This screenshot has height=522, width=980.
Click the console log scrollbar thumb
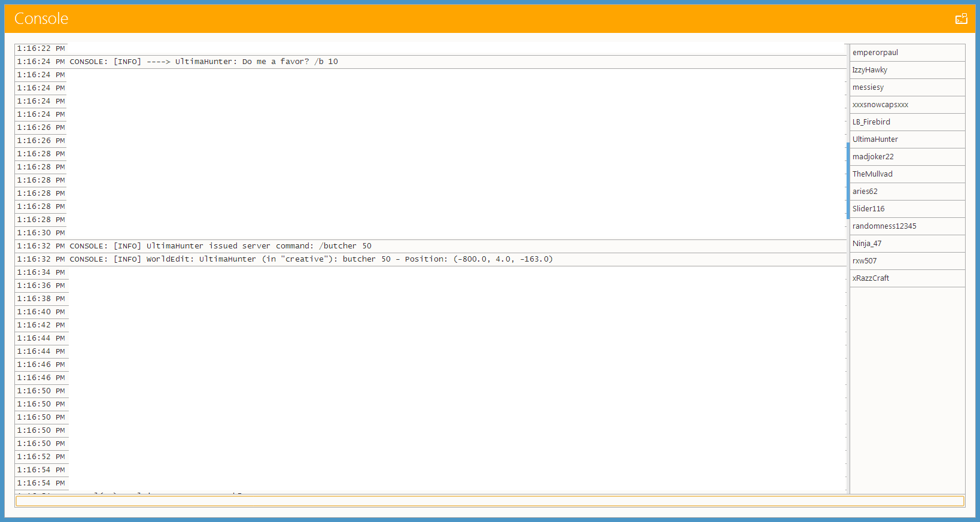[848, 181]
